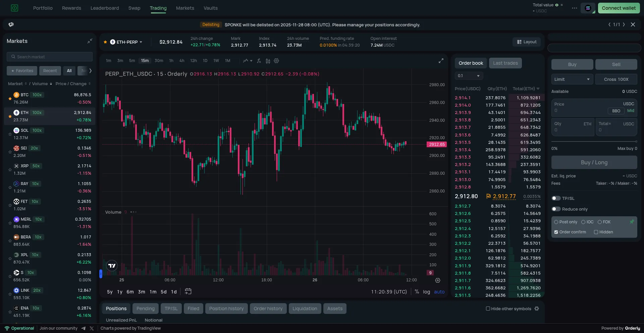Open the Position history tab

(226, 309)
